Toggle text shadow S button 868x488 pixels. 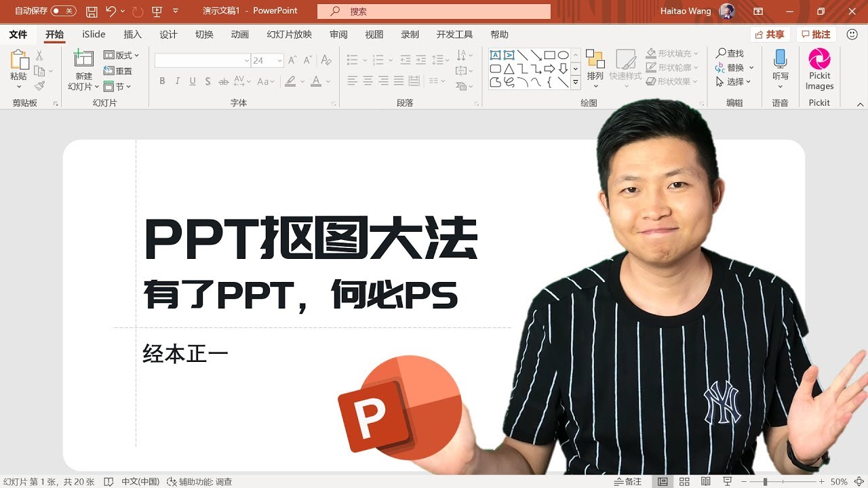[208, 81]
